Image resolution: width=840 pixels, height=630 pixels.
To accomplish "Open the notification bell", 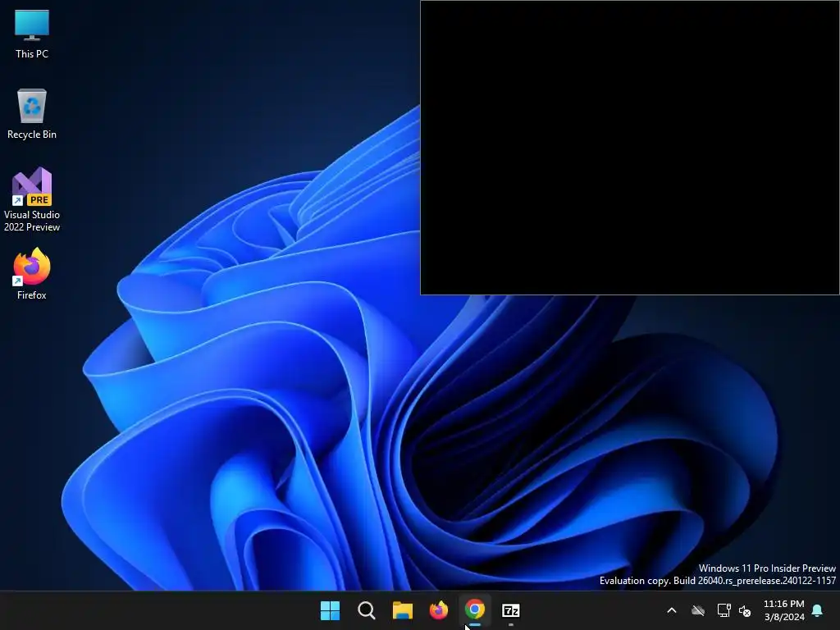I will (x=818, y=610).
